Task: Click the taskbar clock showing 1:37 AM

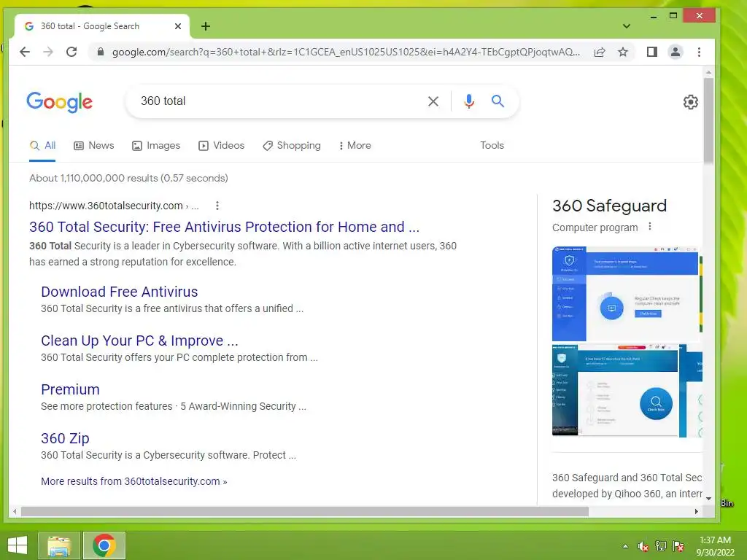Action: click(715, 546)
